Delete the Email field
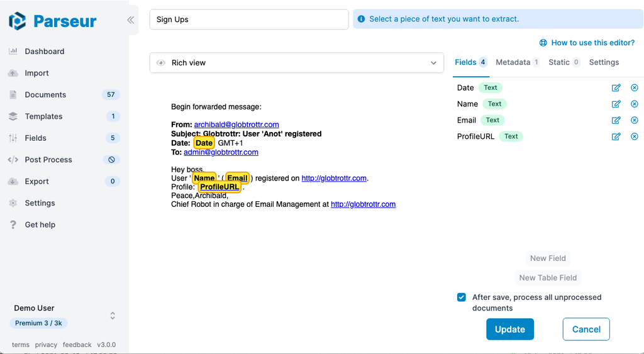 click(x=635, y=120)
